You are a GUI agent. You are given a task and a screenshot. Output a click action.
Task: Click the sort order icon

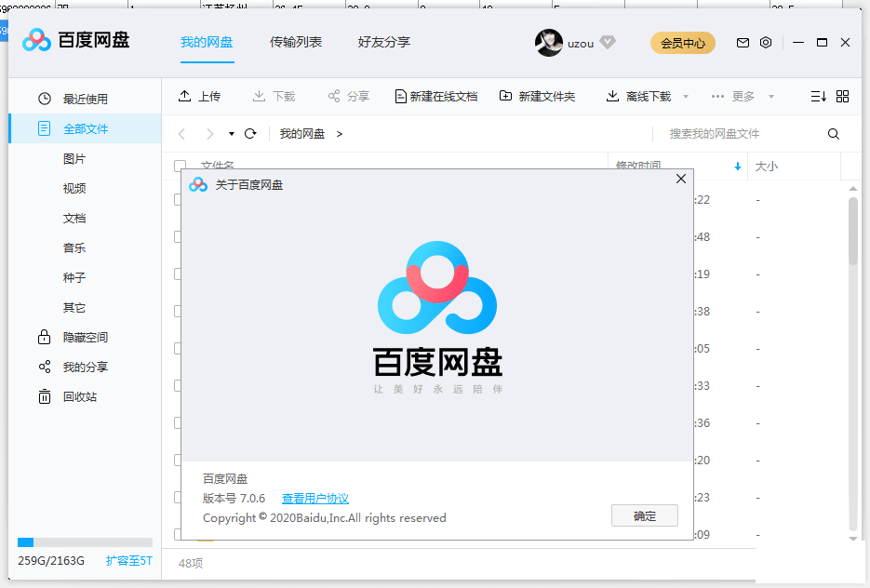click(x=819, y=97)
